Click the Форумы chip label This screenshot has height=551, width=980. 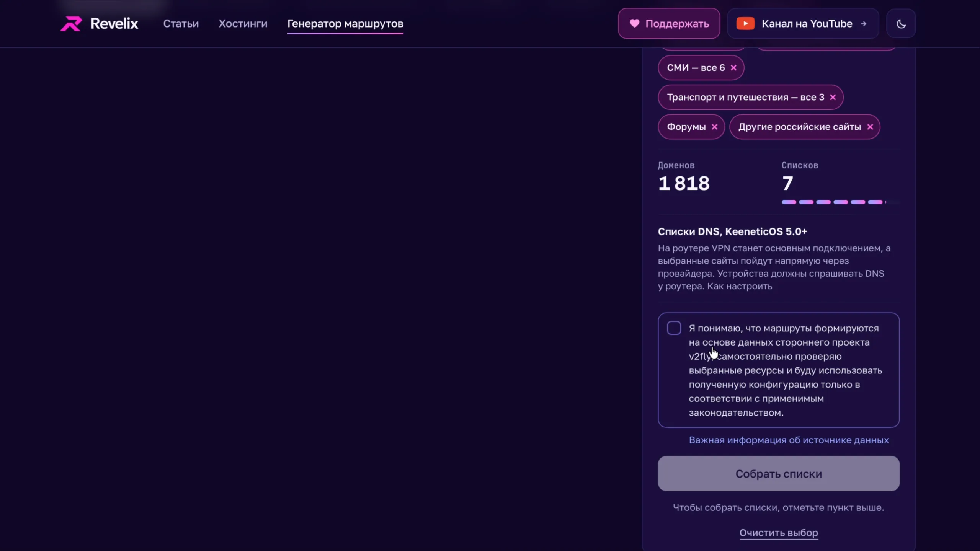click(x=686, y=127)
